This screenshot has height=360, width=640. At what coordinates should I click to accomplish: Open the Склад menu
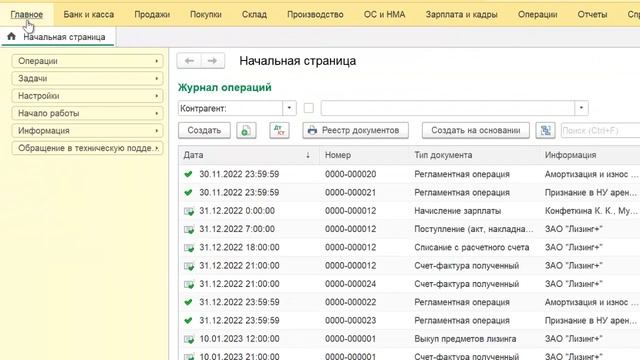click(254, 14)
